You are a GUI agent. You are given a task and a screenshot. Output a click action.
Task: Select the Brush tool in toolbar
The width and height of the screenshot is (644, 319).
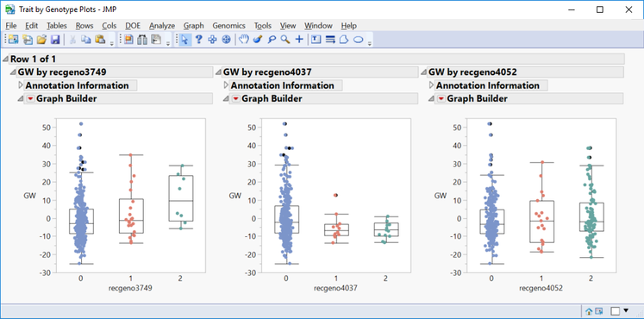(x=258, y=40)
